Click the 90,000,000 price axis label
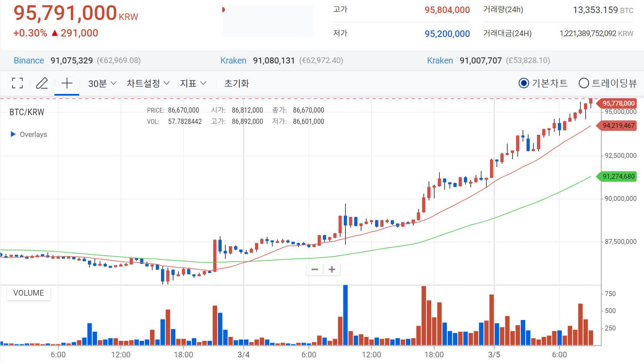The width and height of the screenshot is (644, 363). click(621, 199)
